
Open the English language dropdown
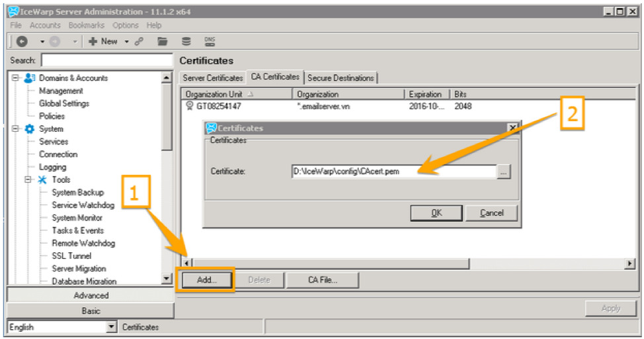coord(111,327)
